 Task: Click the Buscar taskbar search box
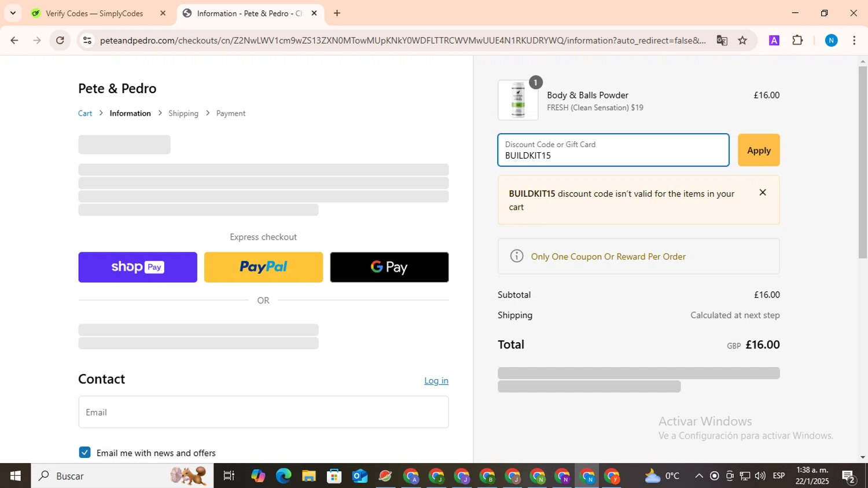[122, 476]
